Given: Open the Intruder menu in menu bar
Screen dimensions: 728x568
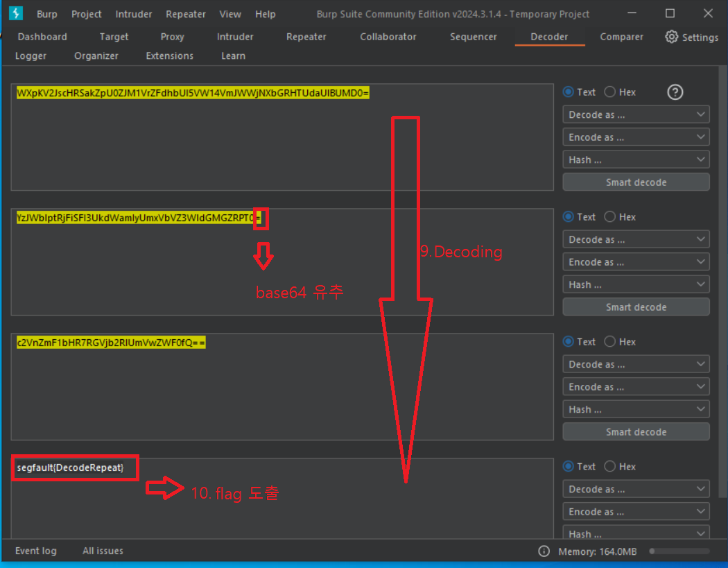Looking at the screenshot, I should pos(134,14).
